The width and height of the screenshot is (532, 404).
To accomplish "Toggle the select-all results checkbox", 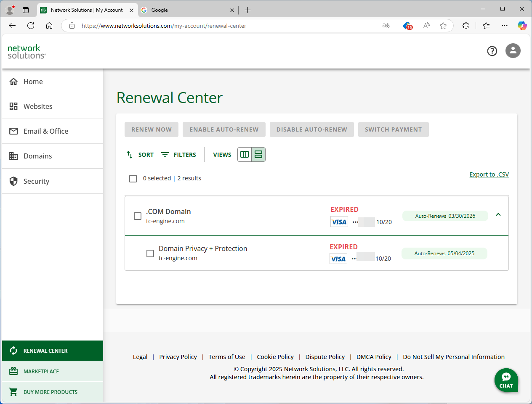I will (x=133, y=179).
